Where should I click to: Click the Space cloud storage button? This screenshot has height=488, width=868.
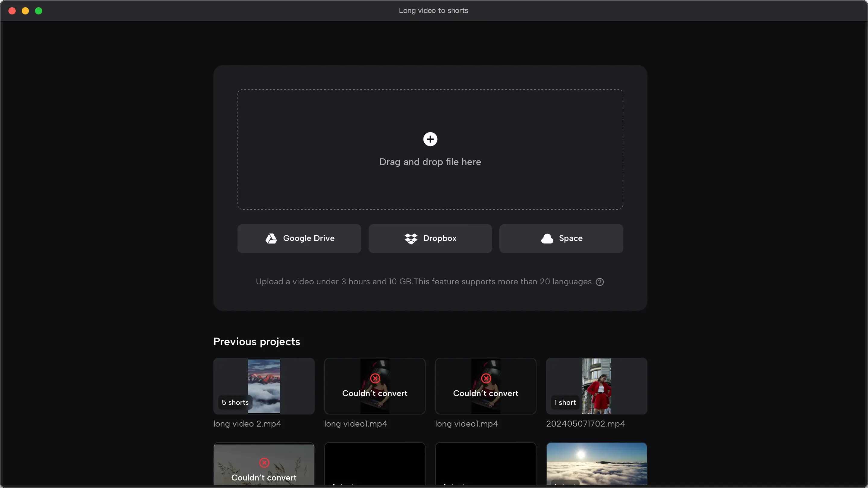pyautogui.click(x=561, y=238)
